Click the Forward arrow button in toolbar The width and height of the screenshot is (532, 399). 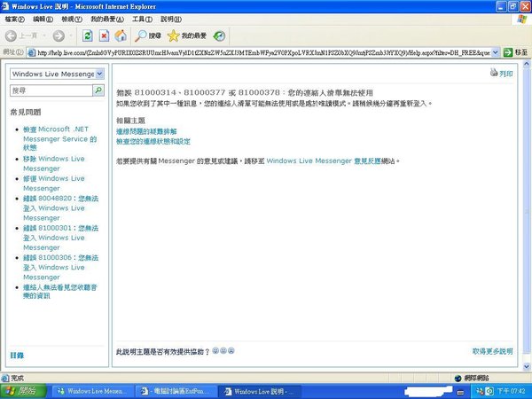point(59,35)
